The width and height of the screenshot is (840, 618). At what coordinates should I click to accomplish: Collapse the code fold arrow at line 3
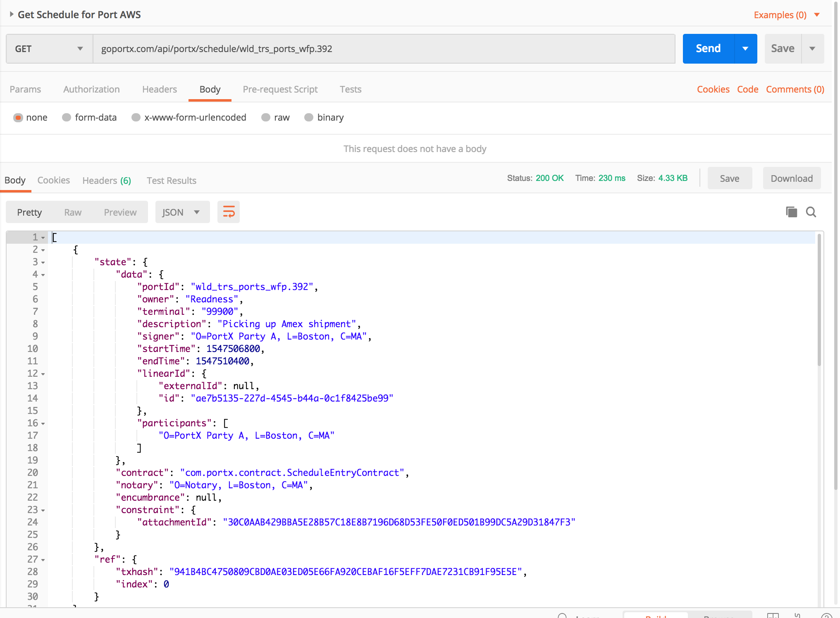(x=43, y=262)
